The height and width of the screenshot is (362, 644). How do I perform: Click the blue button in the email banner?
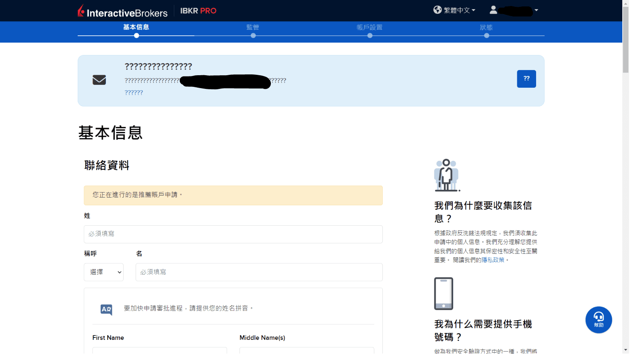pyautogui.click(x=526, y=79)
